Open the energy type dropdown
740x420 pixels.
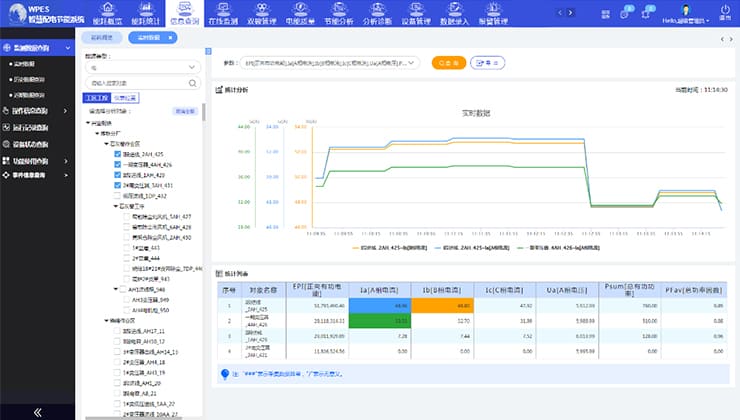point(142,69)
